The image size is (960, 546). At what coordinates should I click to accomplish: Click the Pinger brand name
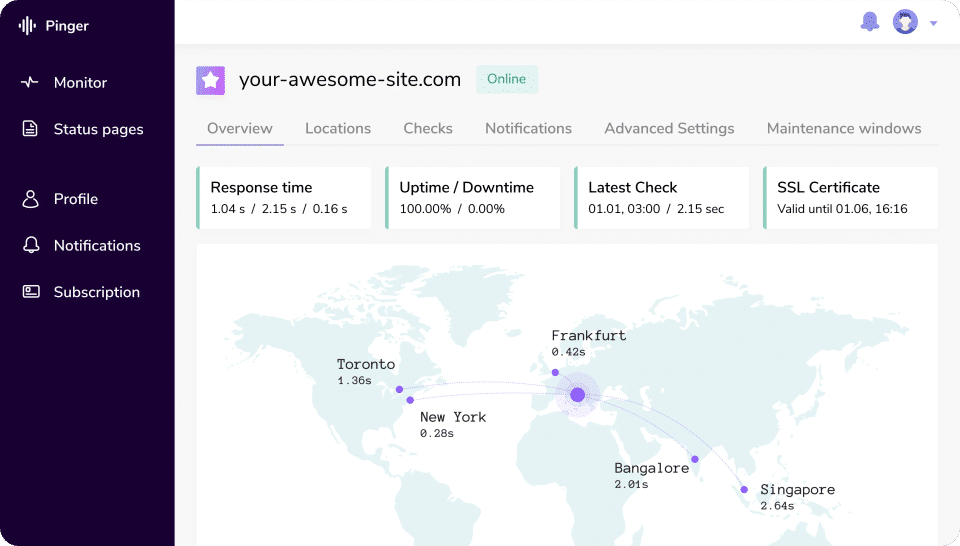point(67,26)
